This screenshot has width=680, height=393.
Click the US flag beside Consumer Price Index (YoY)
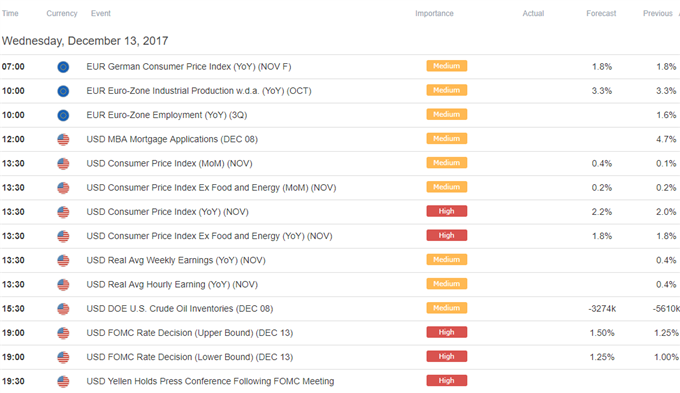tap(63, 212)
